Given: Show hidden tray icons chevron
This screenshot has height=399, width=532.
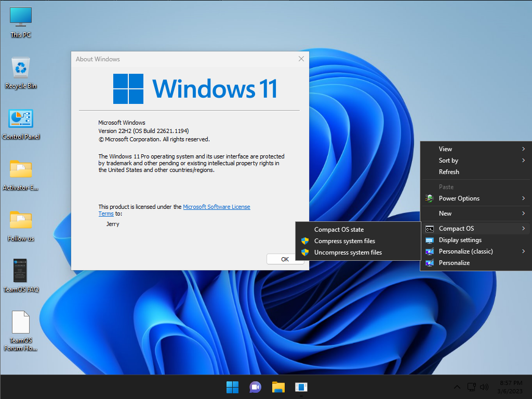Looking at the screenshot, I should pyautogui.click(x=457, y=387).
